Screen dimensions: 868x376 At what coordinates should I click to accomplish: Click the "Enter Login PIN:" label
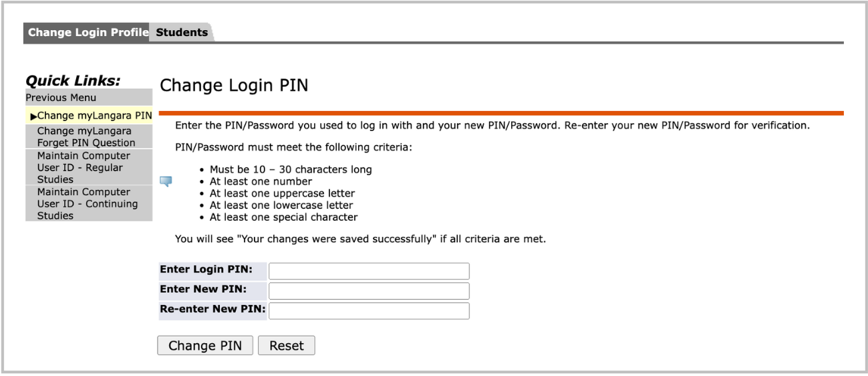pyautogui.click(x=206, y=270)
